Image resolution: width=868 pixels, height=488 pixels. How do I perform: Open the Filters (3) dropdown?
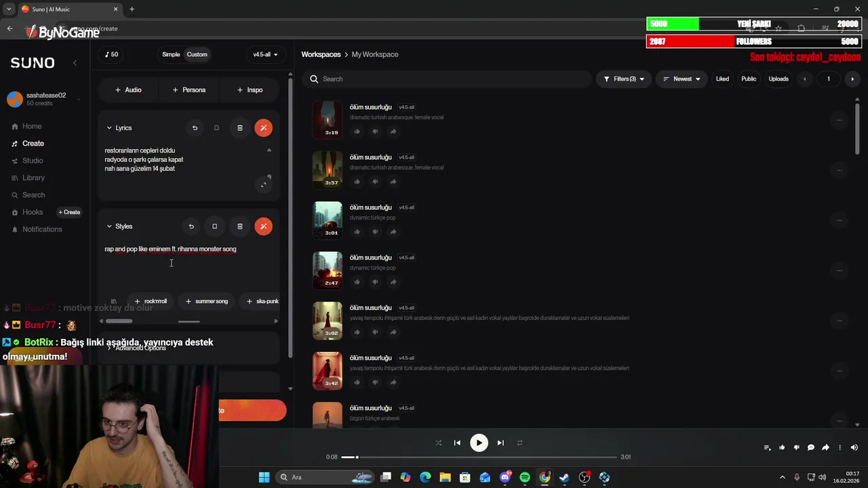[624, 79]
